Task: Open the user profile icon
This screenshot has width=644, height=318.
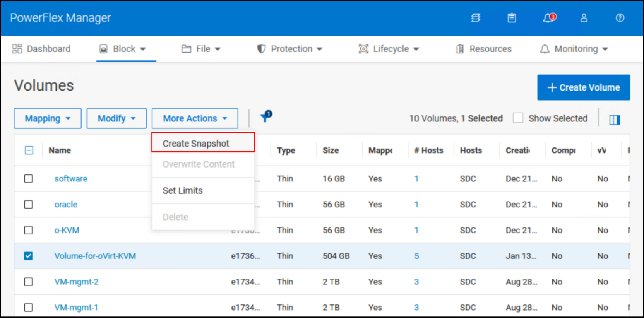Action: coord(584,18)
